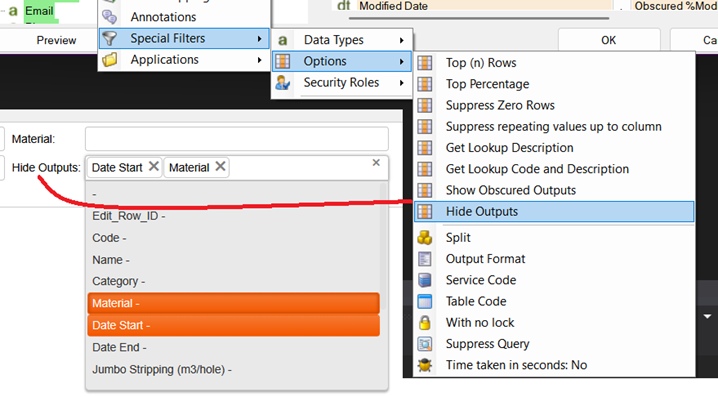Image resolution: width=718 pixels, height=397 pixels.
Task: Click the Special Filters funnel icon
Action: pos(109,38)
